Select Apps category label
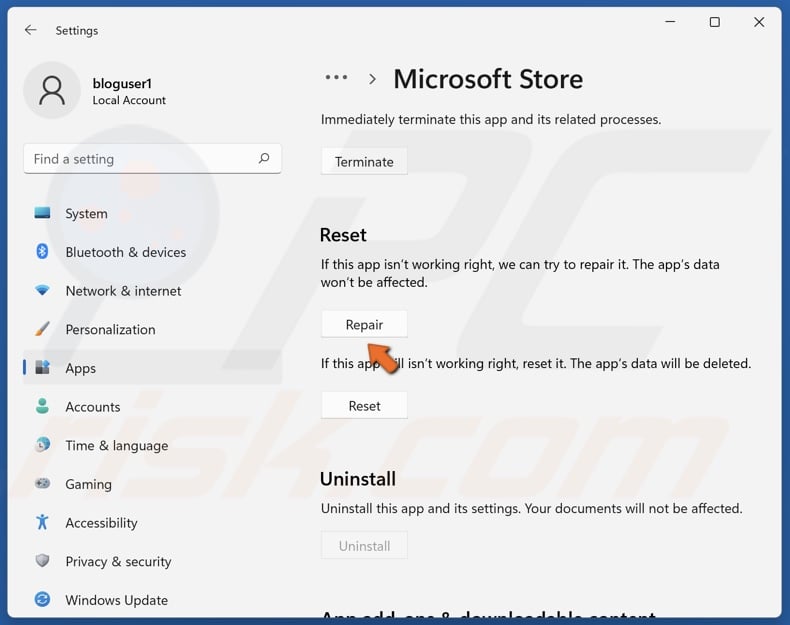 pyautogui.click(x=81, y=369)
